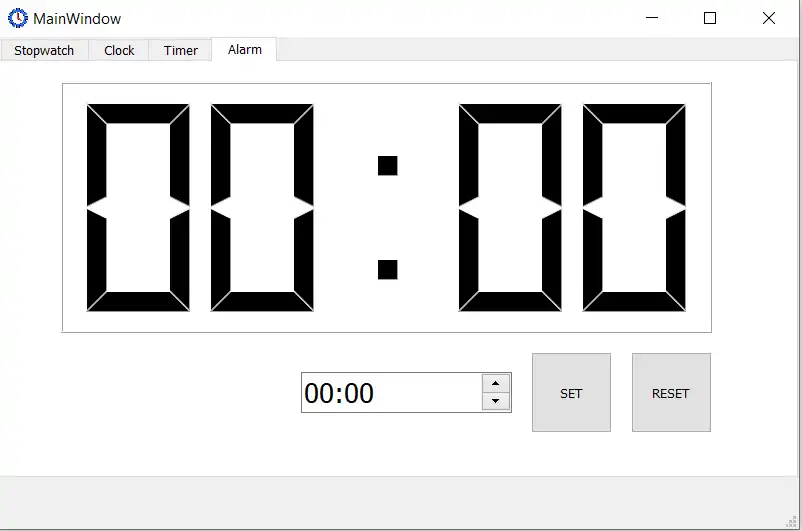The image size is (802, 531).
Task: Select the Alarm tab
Action: 244,49
